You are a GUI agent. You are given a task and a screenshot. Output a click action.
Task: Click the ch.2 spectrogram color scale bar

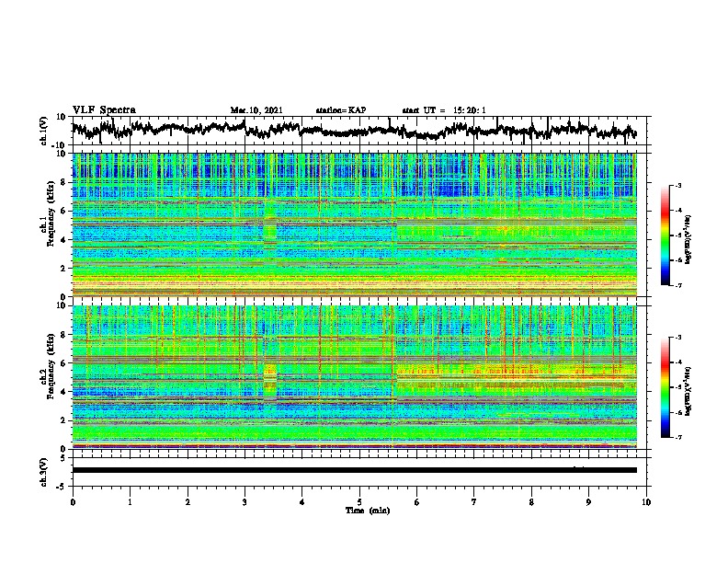pyautogui.click(x=665, y=387)
